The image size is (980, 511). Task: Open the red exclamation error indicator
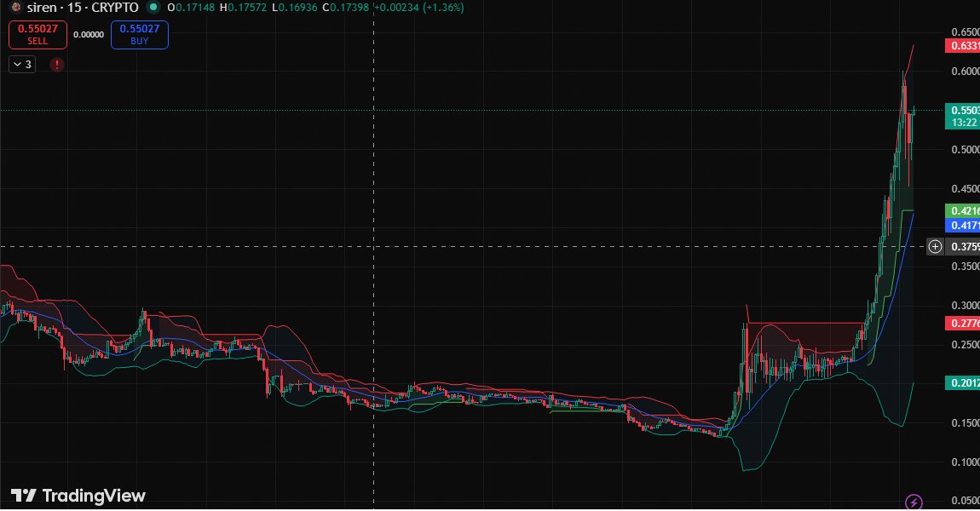pyautogui.click(x=57, y=65)
